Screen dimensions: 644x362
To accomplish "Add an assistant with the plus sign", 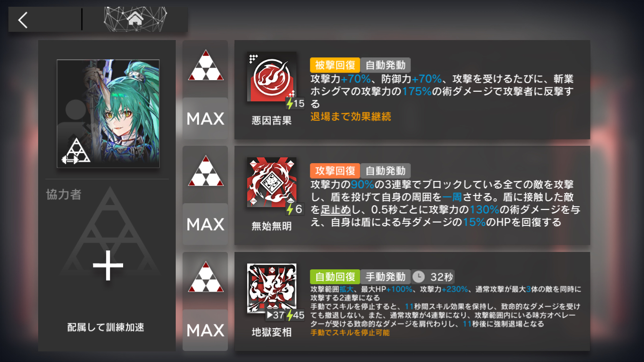I will point(108,266).
